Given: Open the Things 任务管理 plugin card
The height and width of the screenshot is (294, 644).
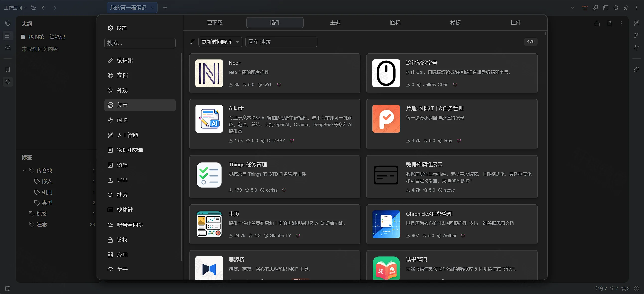Looking at the screenshot, I should [275, 177].
